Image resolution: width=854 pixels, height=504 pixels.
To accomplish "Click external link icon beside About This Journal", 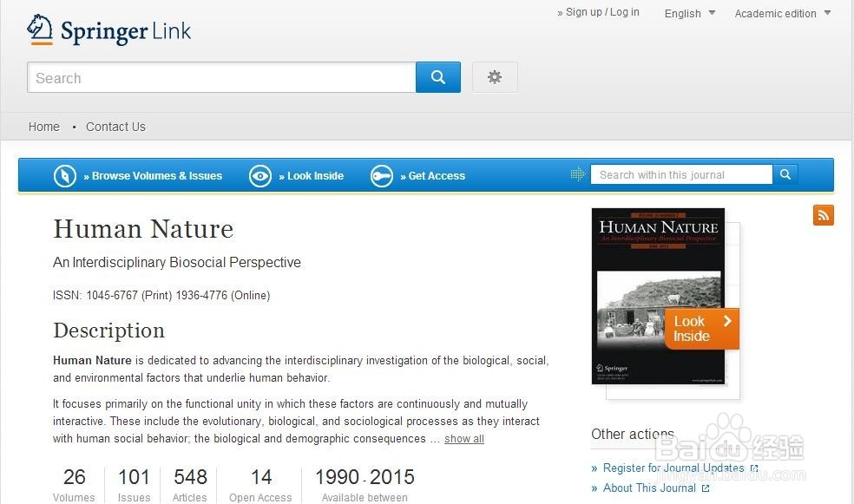I will (x=706, y=488).
